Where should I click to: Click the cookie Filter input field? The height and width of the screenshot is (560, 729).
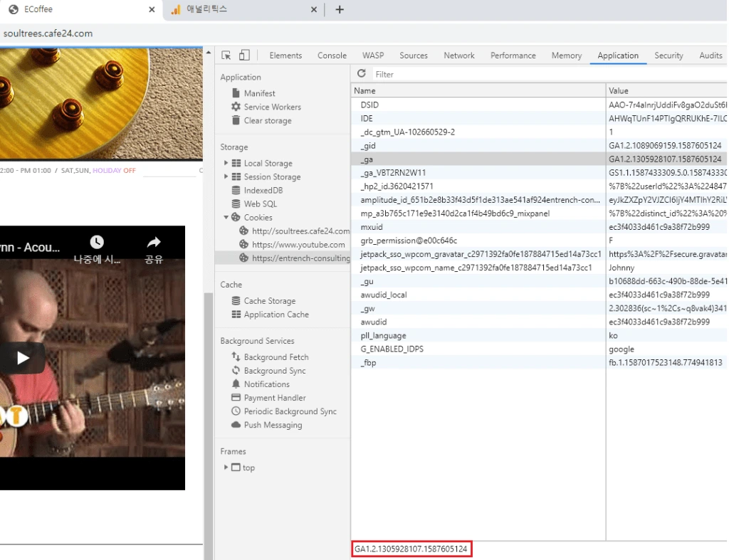(x=549, y=74)
